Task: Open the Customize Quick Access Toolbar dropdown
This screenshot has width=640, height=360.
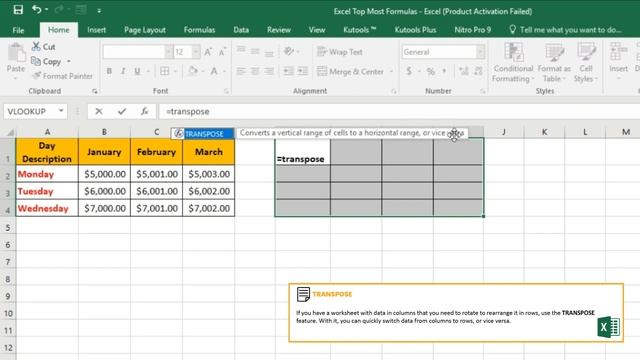Action: click(99, 11)
